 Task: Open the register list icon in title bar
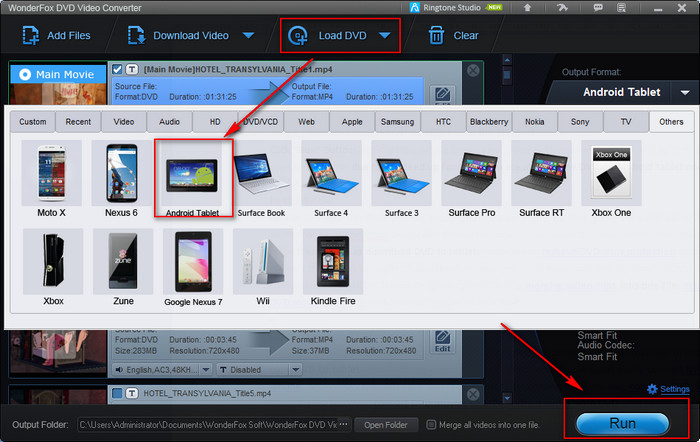click(x=621, y=8)
